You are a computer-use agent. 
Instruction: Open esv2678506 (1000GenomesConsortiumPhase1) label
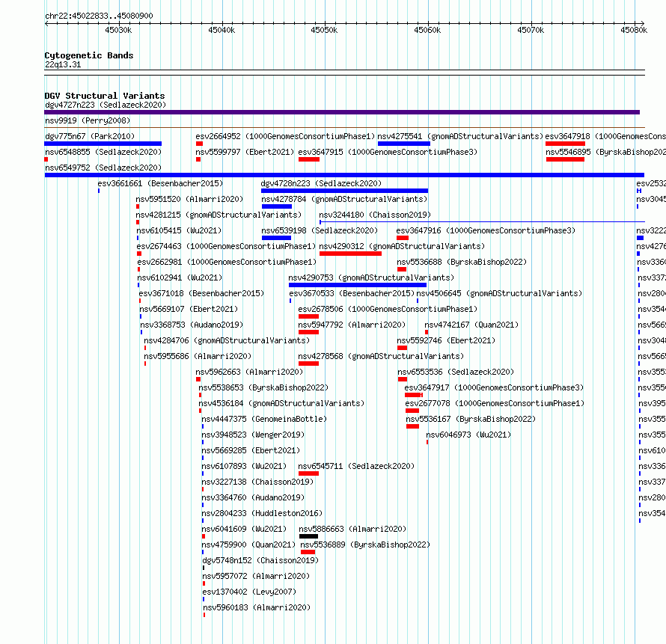(x=388, y=309)
